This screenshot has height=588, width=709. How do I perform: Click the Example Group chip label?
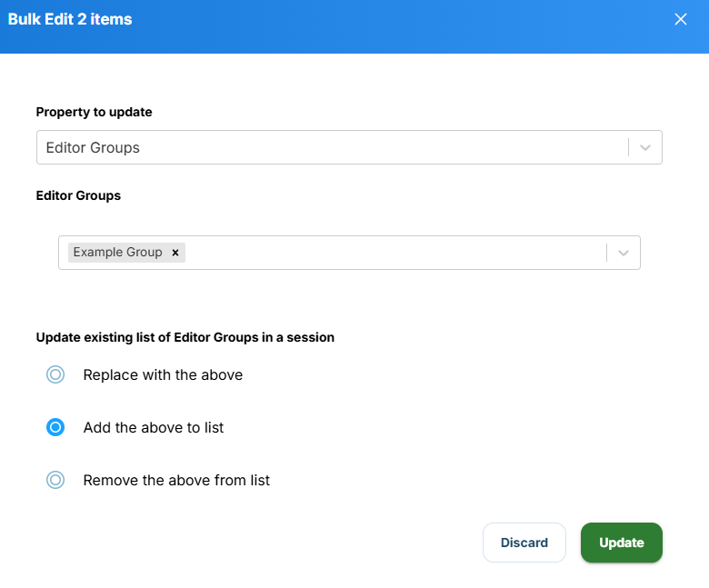117,252
